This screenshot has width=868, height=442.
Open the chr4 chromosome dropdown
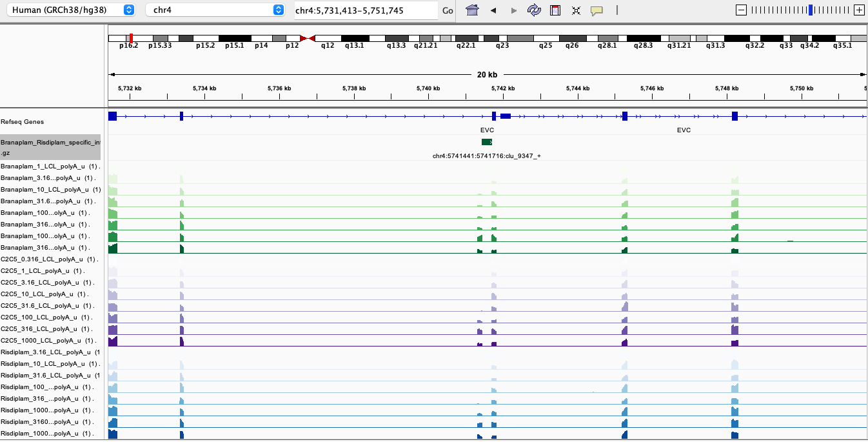(x=215, y=10)
